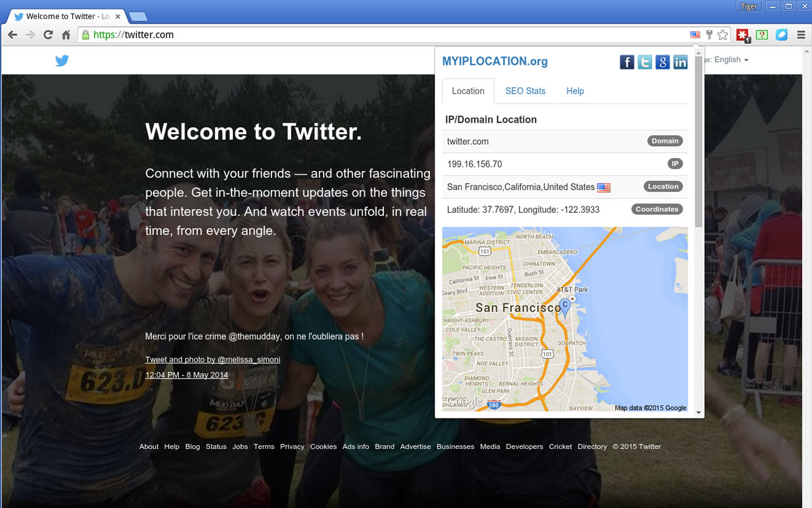
Task: Share via the LinkedIn icon in popup
Action: (680, 62)
